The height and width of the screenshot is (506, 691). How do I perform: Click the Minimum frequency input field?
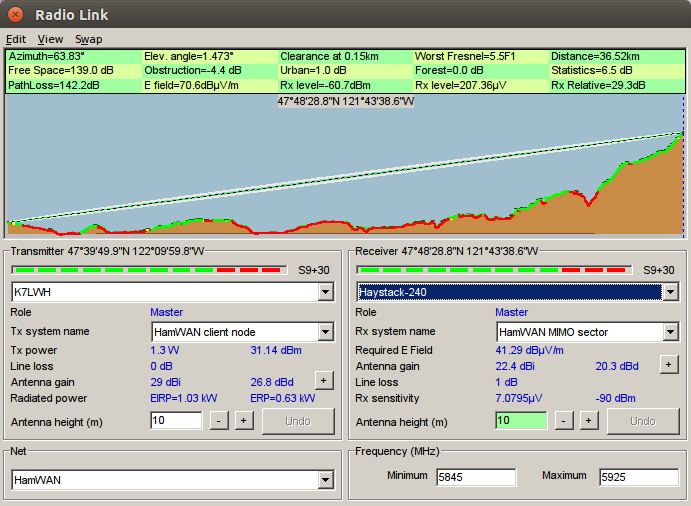[x=476, y=477]
